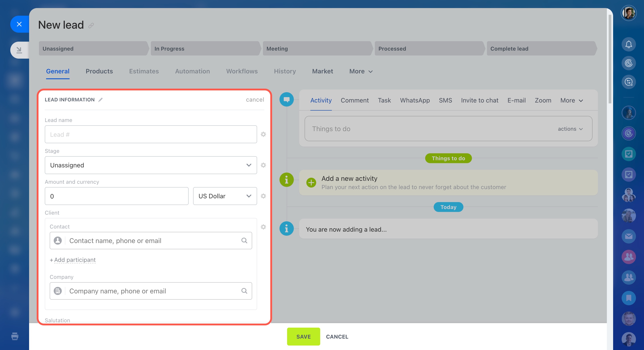The width and height of the screenshot is (644, 350).
Task: Click the print icon in the left sidebar
Action: pyautogui.click(x=15, y=336)
